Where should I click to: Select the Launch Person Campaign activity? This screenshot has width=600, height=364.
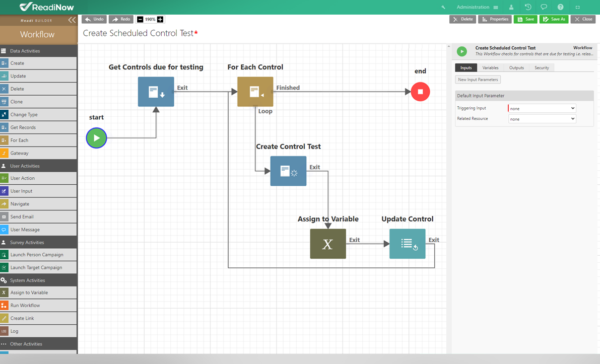point(38,255)
